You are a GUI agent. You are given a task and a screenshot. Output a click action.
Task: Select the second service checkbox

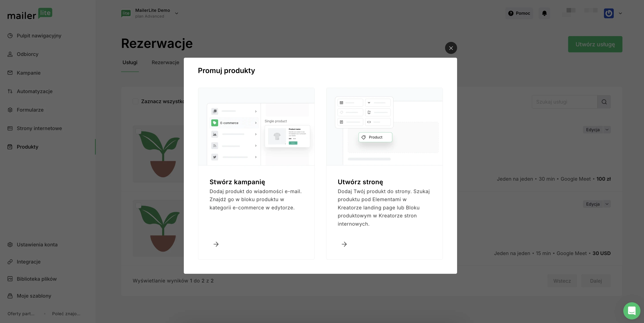138,206
